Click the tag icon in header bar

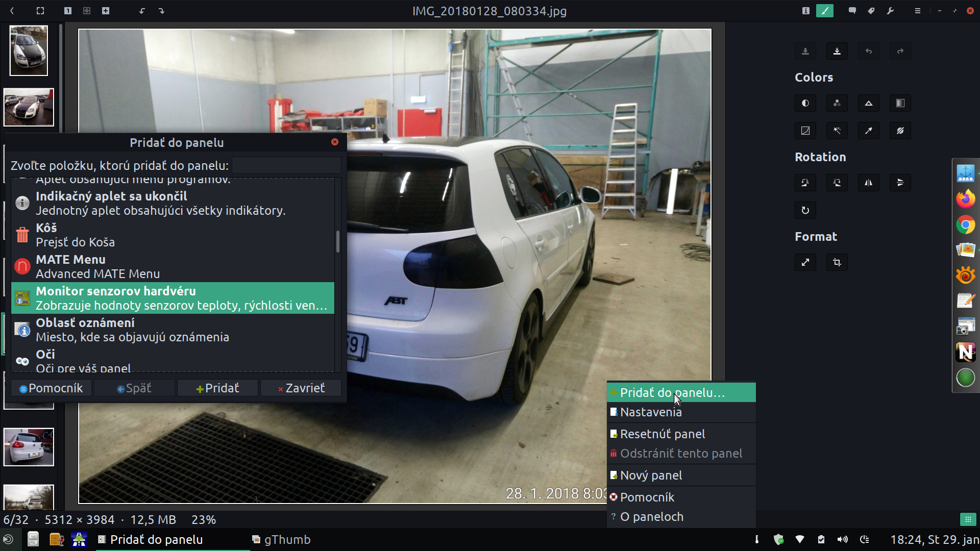point(871,11)
